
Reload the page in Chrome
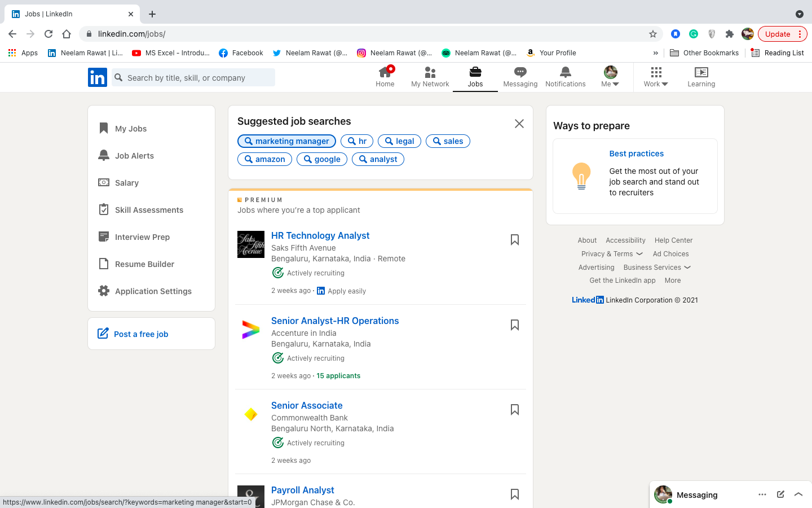pyautogui.click(x=48, y=34)
